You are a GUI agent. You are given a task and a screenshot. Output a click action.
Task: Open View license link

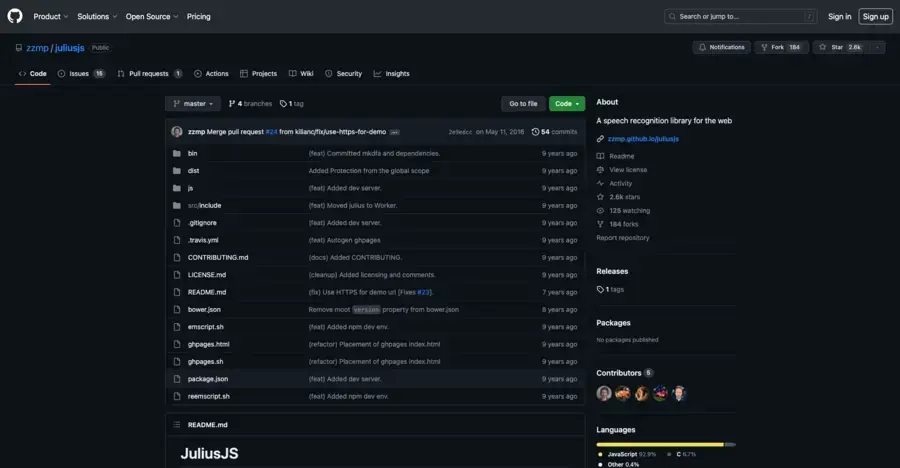click(622, 169)
